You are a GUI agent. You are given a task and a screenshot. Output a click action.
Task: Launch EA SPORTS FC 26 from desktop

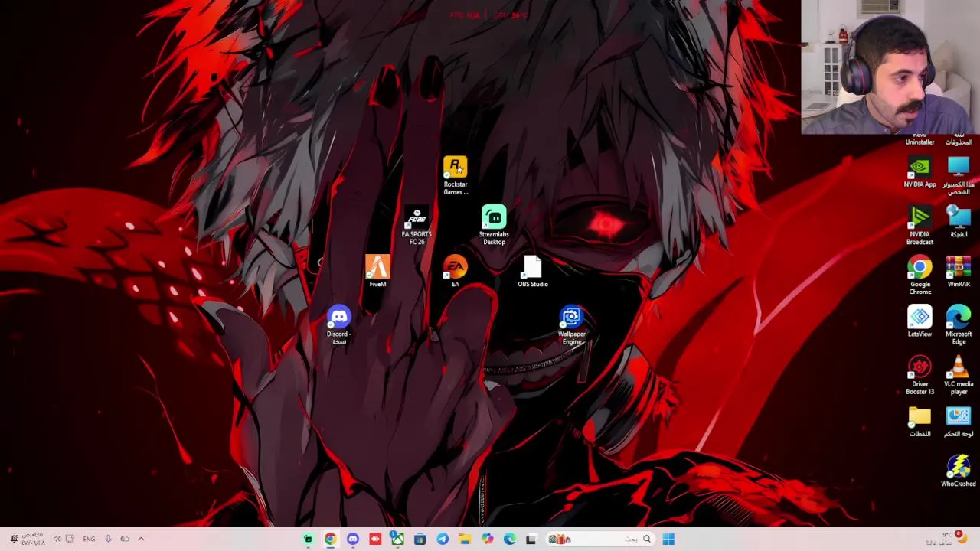pyautogui.click(x=416, y=225)
